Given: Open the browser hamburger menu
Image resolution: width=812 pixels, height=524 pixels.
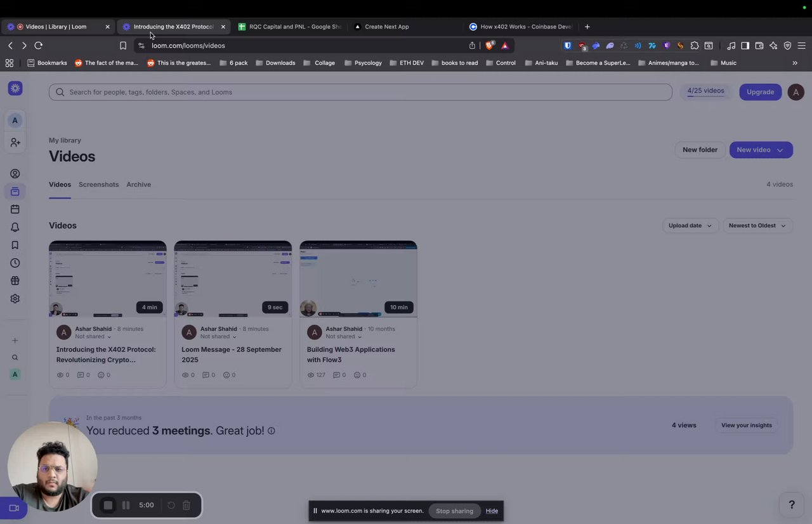Looking at the screenshot, I should [802, 46].
